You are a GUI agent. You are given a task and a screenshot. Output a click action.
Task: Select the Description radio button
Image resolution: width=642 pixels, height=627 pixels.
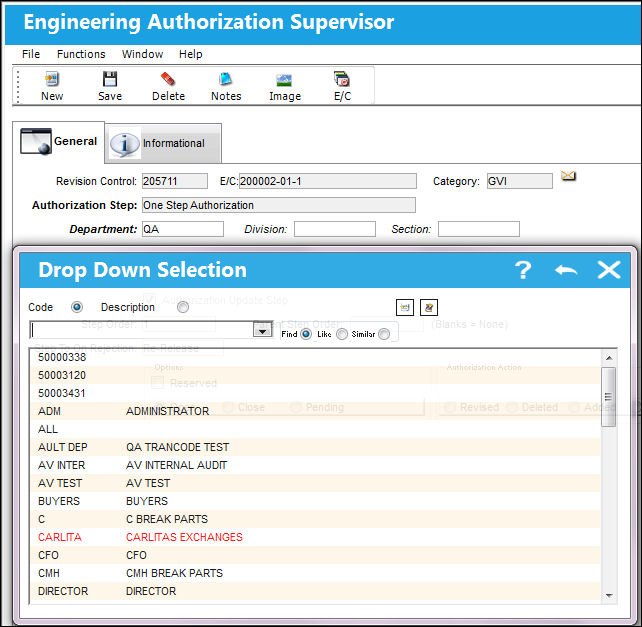pyautogui.click(x=183, y=307)
